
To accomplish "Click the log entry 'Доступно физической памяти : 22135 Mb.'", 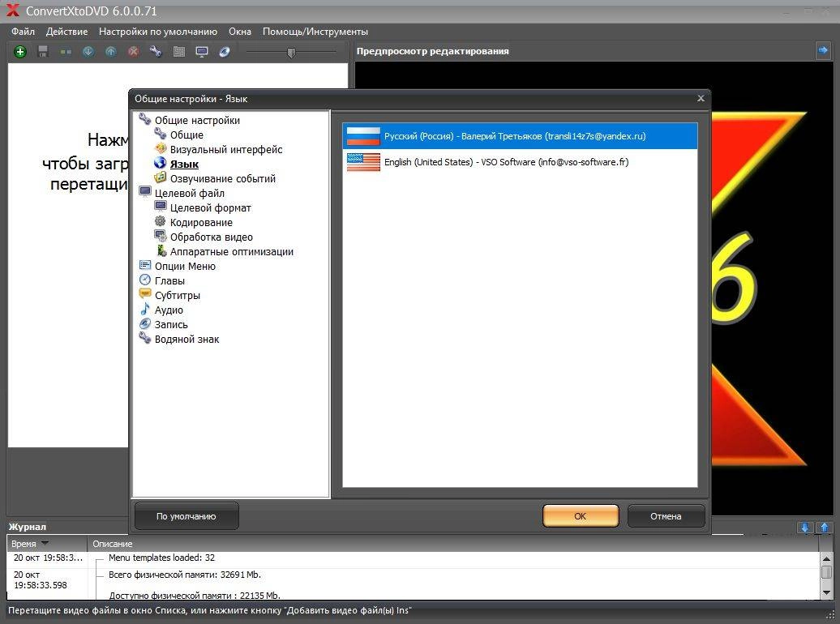I will click(195, 595).
